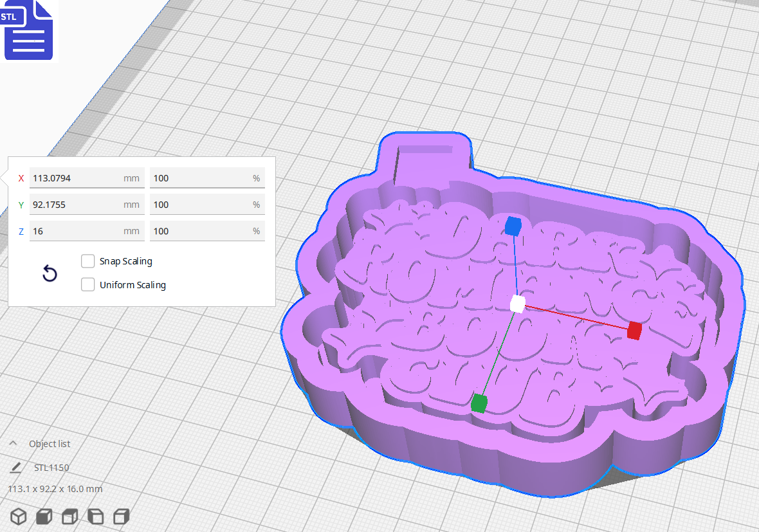
Task: Click the 3D perspective view cube icon
Action: (x=18, y=517)
